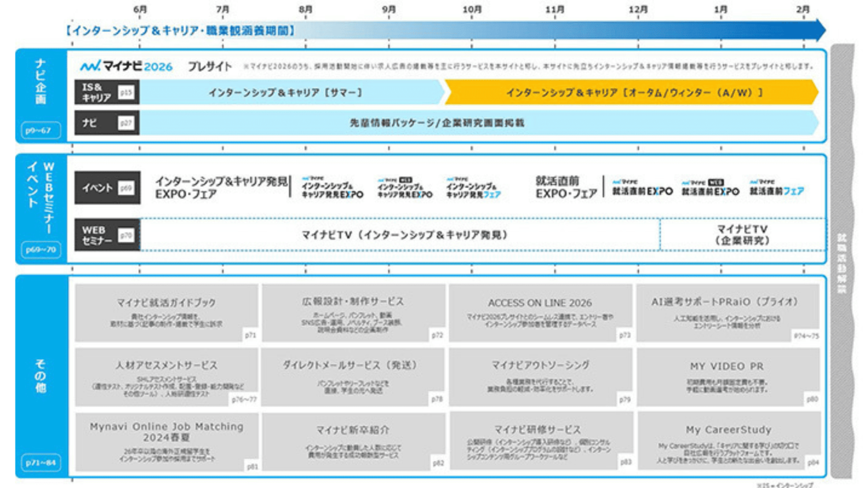Open the ACCESS ON LINE 2026 card

click(x=540, y=313)
